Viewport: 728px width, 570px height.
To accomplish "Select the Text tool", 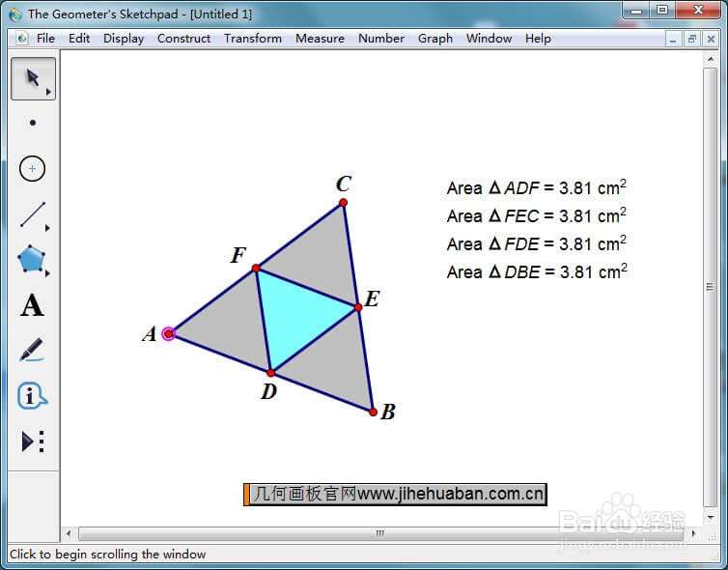I will click(x=32, y=305).
